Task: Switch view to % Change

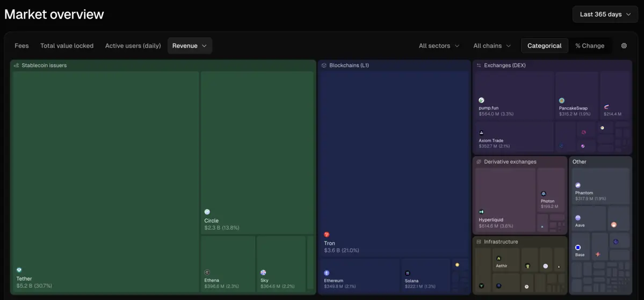Action: (590, 46)
